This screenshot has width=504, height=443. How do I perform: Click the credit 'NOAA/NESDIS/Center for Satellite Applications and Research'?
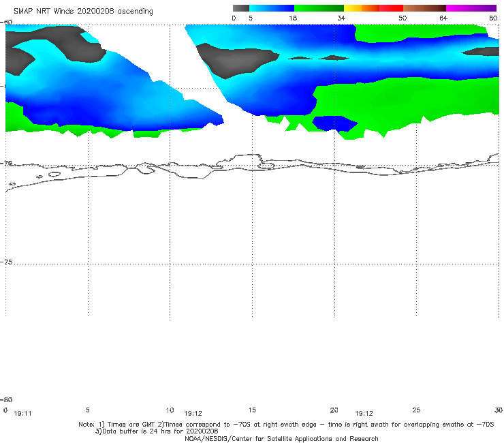pos(281,439)
